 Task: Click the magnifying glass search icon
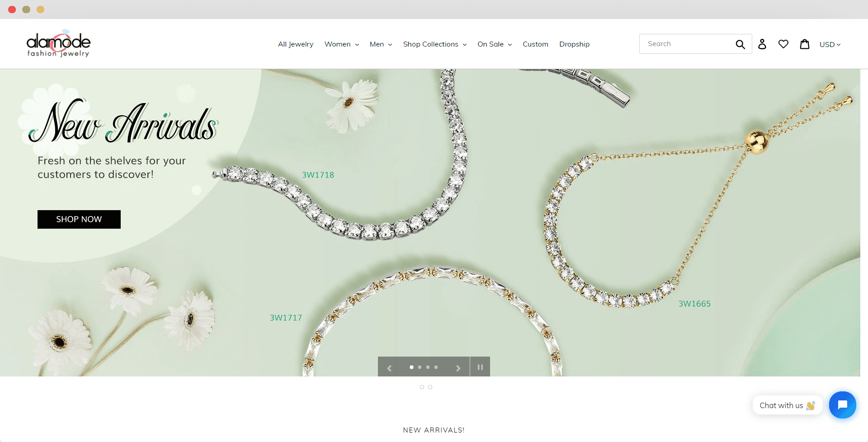point(740,44)
